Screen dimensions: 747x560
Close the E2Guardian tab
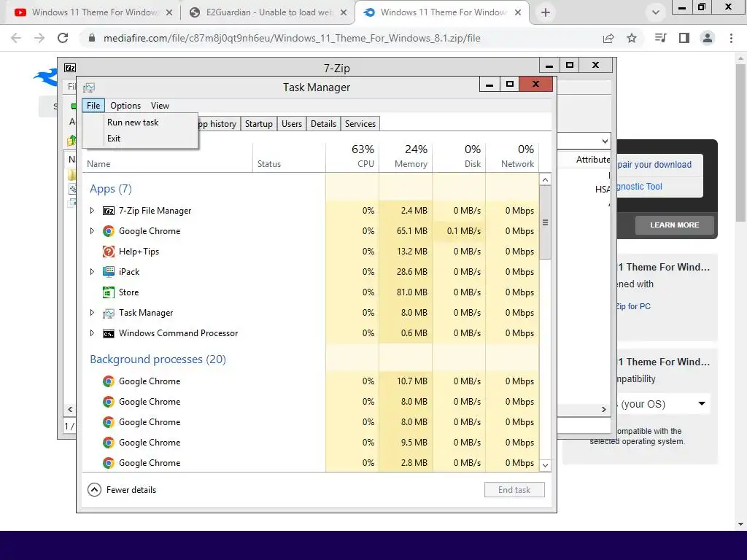click(344, 12)
